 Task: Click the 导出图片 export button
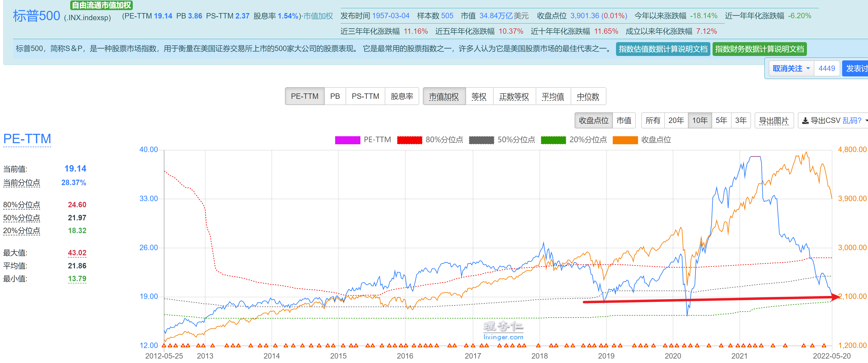[774, 121]
